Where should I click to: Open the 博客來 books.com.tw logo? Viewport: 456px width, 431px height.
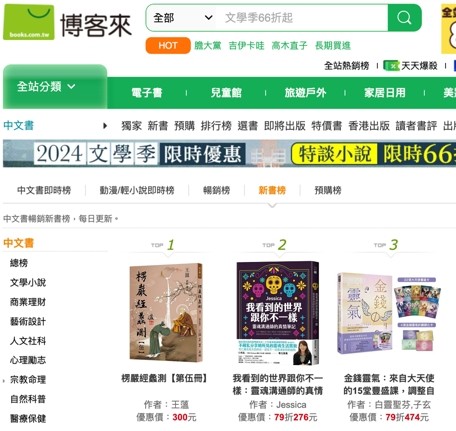(67, 22)
